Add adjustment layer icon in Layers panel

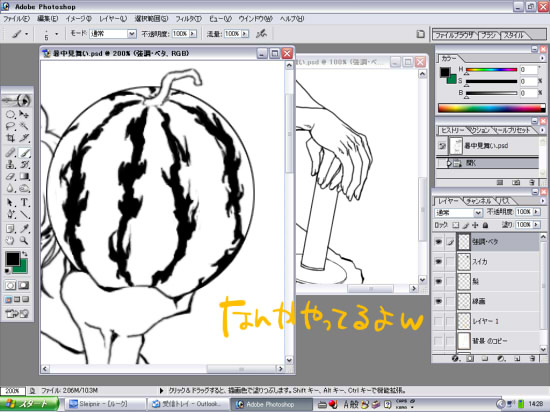(501, 358)
